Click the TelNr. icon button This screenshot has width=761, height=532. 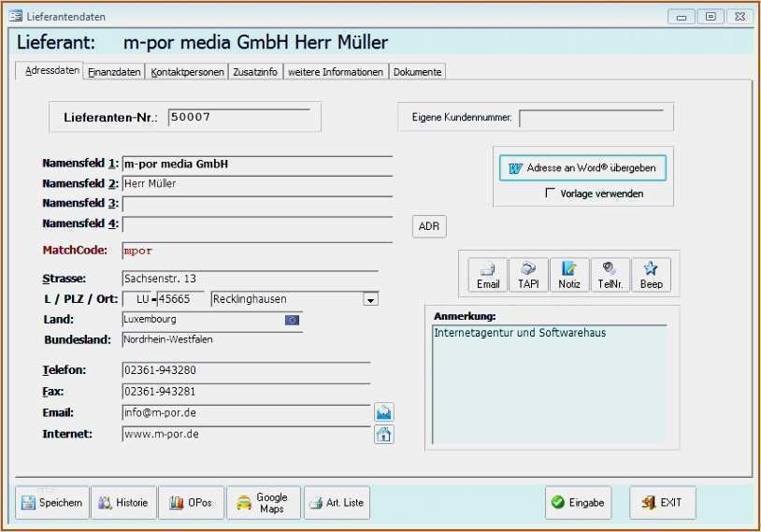(610, 276)
